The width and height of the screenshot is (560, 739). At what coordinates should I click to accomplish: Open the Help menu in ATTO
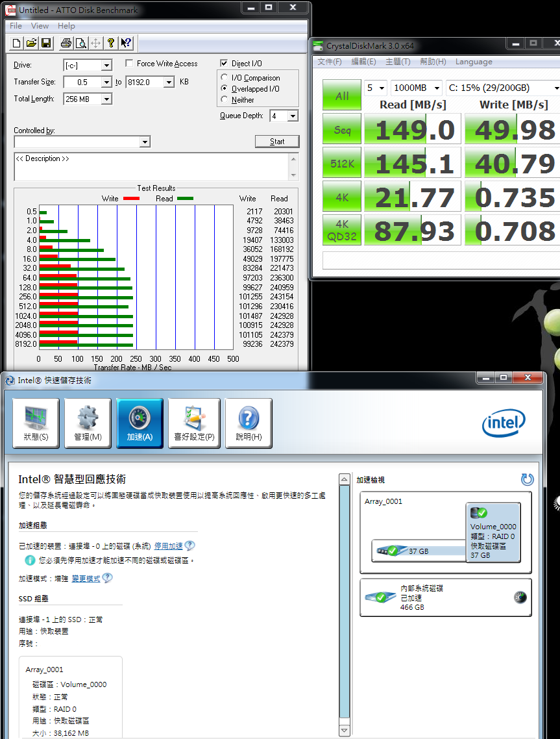point(66,26)
